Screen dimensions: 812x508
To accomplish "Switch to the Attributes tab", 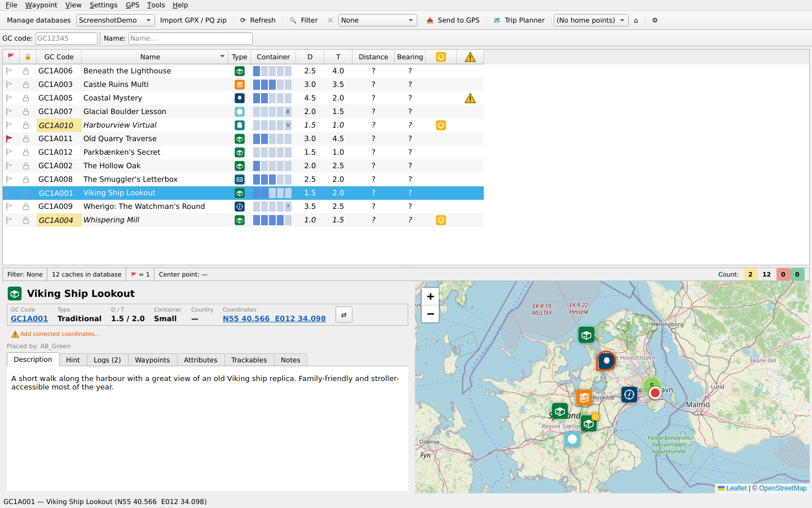I will [201, 360].
